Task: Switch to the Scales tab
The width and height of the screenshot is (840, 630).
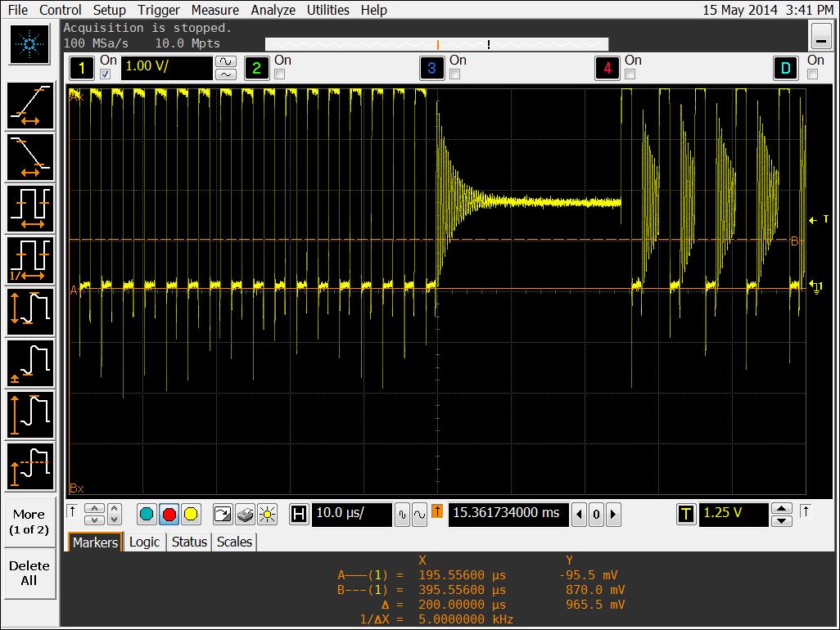Action: coord(234,542)
